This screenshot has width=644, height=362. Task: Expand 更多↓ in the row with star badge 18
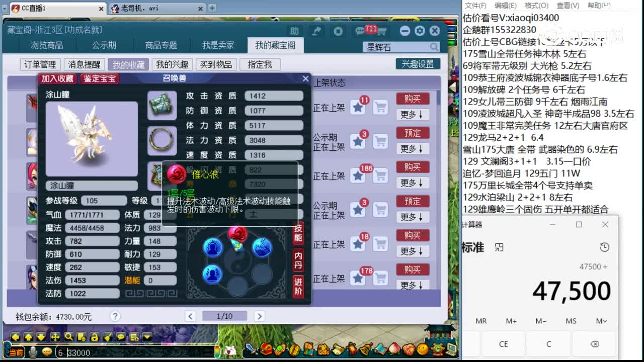point(412,251)
